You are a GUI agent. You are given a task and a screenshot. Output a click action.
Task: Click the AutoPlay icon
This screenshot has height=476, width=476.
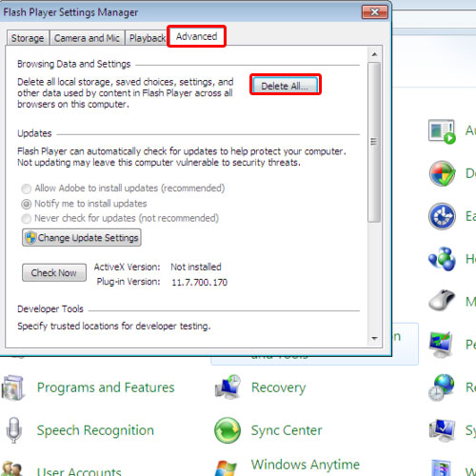pyautogui.click(x=442, y=131)
